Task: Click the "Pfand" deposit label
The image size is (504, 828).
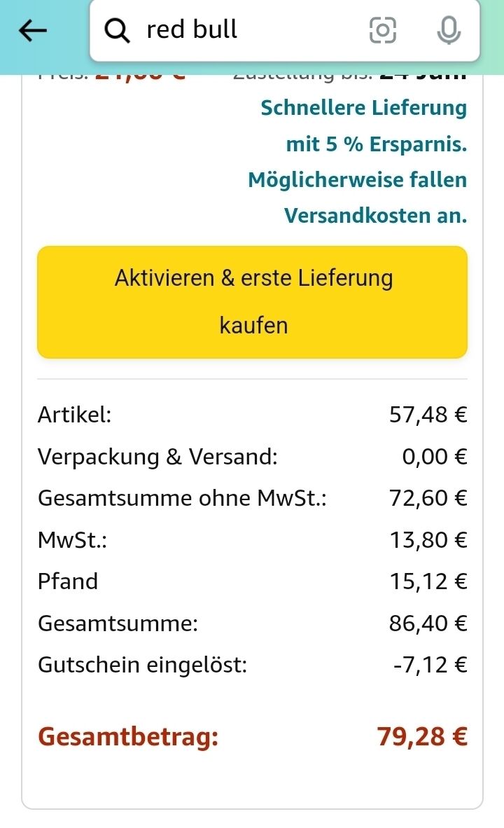Action: tap(68, 581)
